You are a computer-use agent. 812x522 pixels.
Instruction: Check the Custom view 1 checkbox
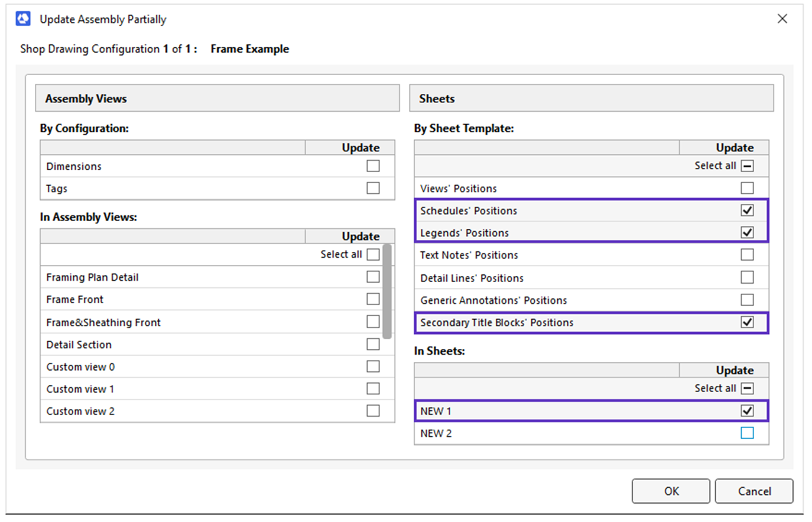(373, 388)
